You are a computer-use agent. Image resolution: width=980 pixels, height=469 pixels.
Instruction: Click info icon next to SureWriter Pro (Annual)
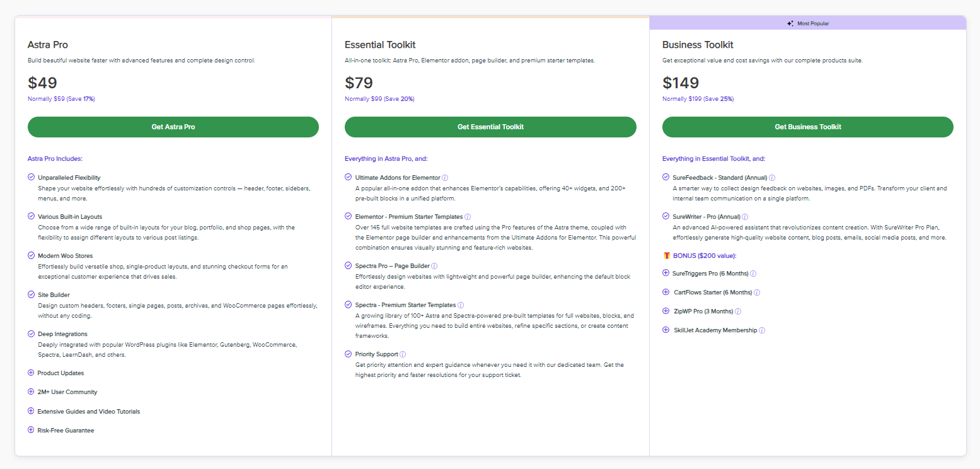[745, 217]
